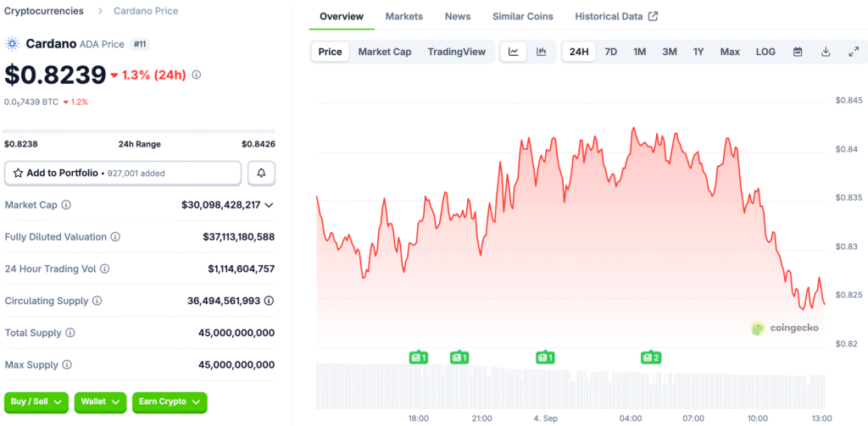
Task: Select the Price chart mode
Action: (330, 52)
